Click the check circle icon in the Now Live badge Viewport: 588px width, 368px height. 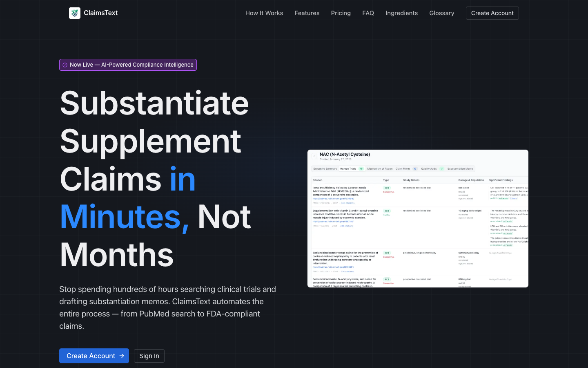point(65,65)
